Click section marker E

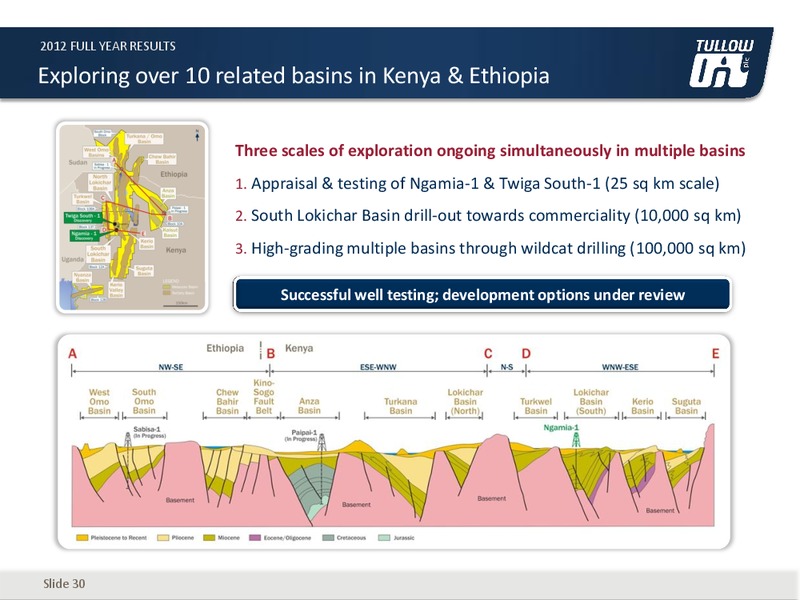[x=715, y=354]
